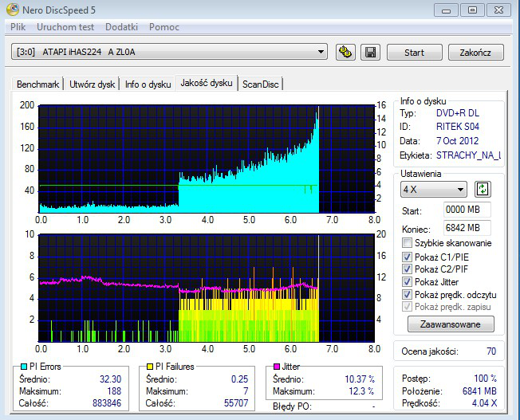Viewport: 520px width, 420px height.
Task: Minimize the Nero DiscSpeed window
Action: click(x=446, y=10)
